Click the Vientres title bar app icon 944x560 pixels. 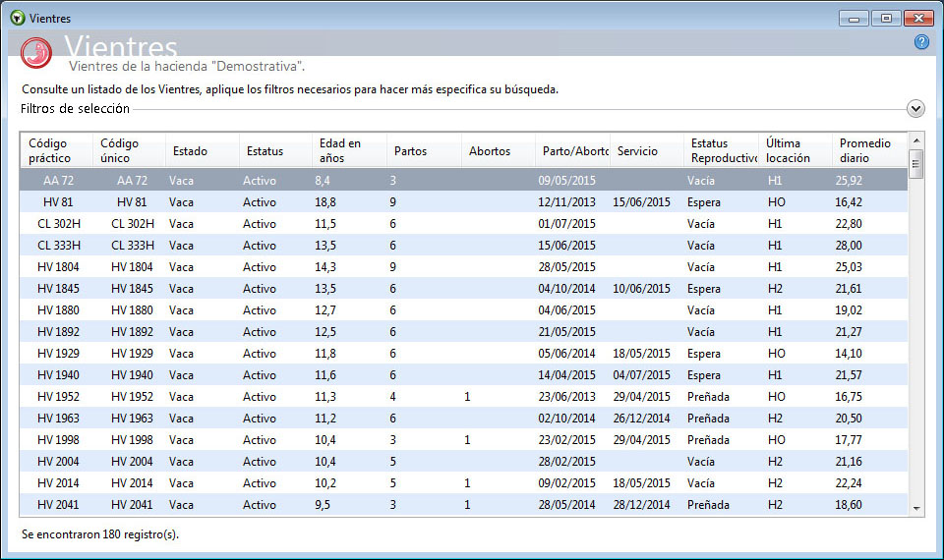[18, 18]
